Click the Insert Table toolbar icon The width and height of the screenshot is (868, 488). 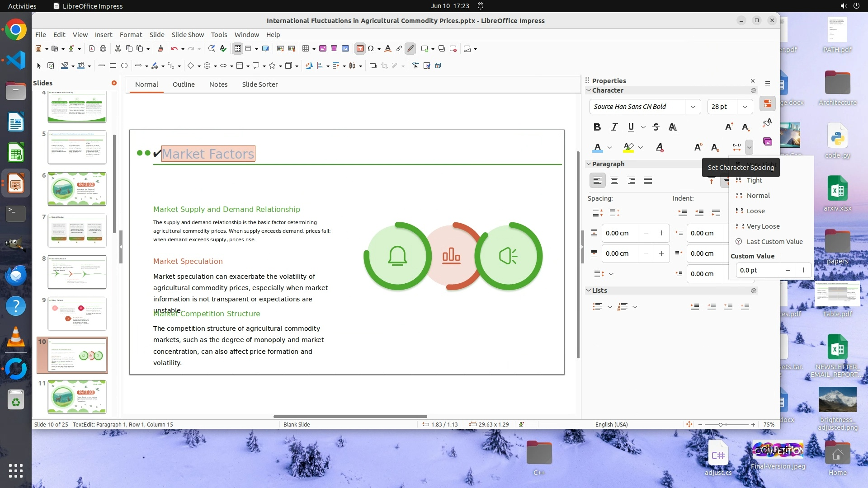[306, 49]
